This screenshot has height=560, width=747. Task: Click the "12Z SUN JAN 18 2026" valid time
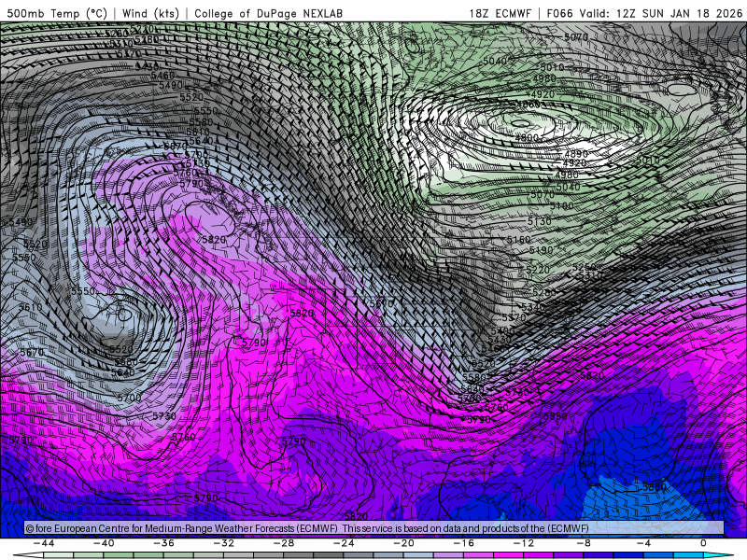click(x=680, y=13)
